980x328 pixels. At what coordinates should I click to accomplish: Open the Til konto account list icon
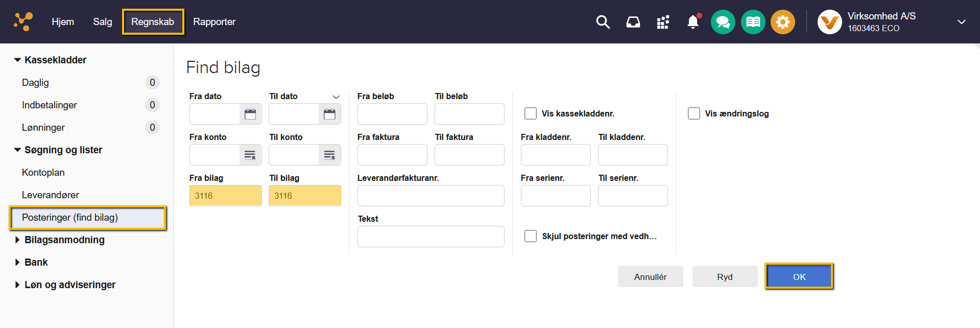coord(329,155)
